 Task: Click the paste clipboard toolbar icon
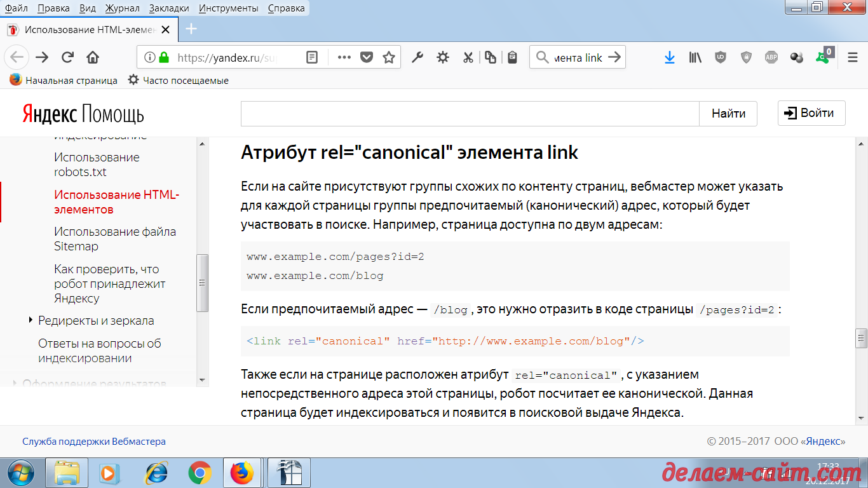coord(512,57)
